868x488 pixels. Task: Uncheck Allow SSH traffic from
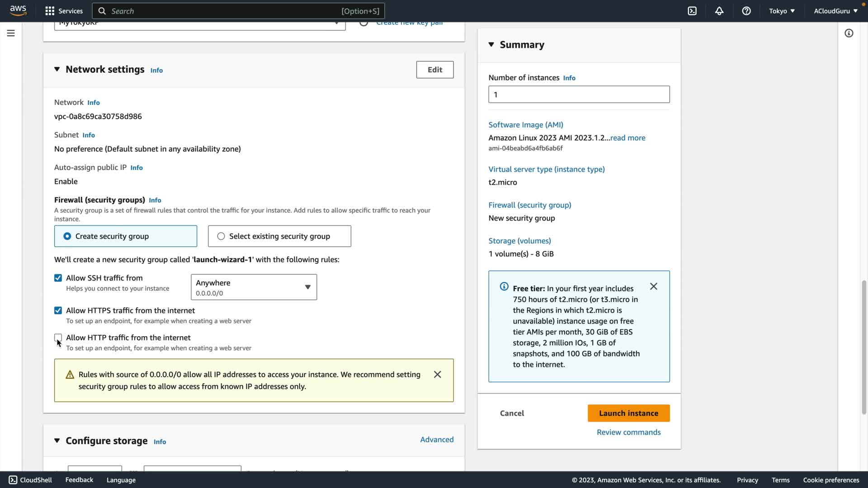58,278
